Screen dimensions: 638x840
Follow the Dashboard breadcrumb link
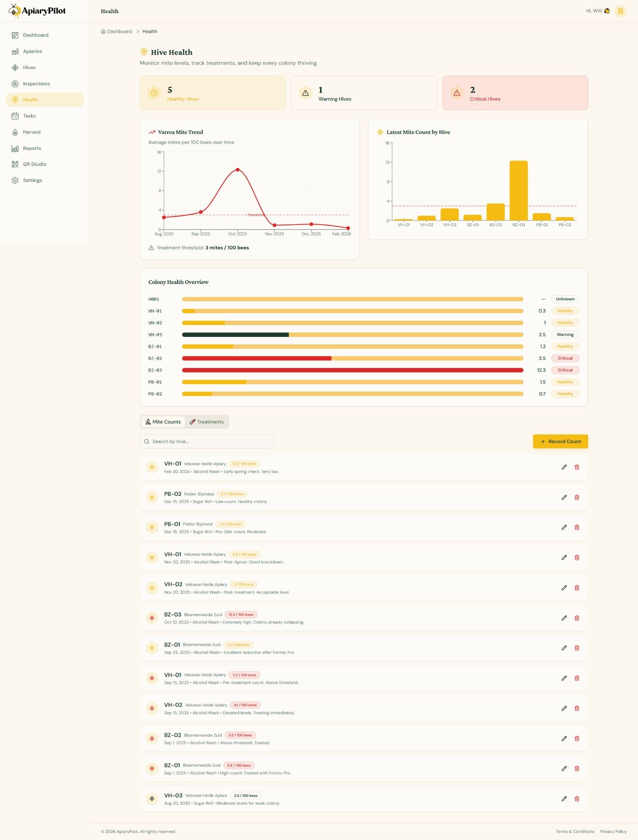117,31
